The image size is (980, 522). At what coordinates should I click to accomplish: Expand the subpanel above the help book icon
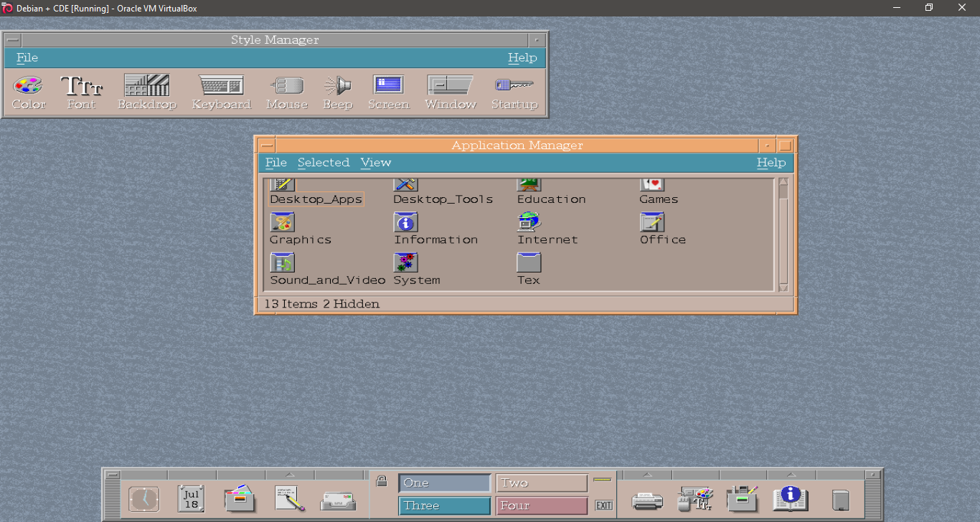pos(791,474)
